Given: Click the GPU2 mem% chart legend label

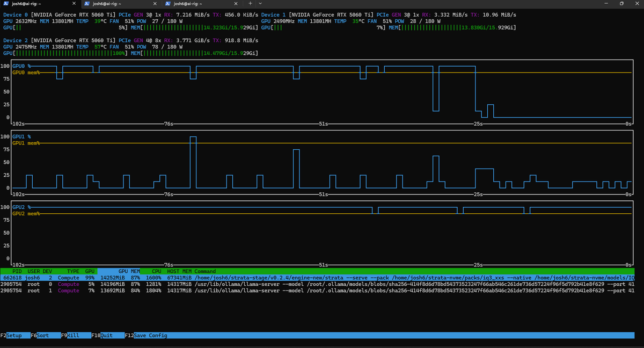Looking at the screenshot, I should coord(26,213).
